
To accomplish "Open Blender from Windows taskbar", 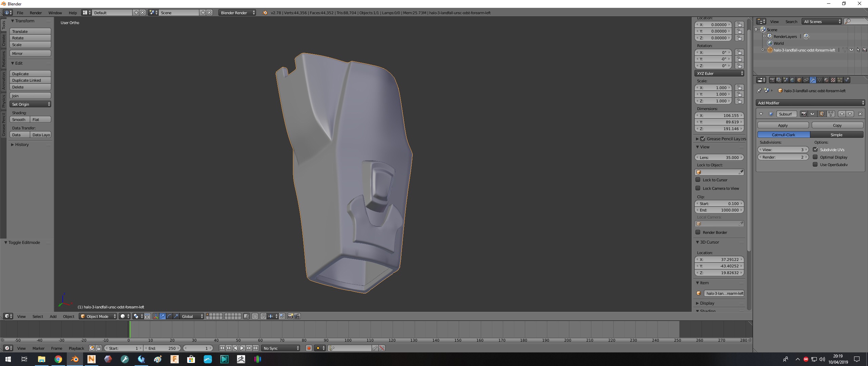I will tap(75, 359).
